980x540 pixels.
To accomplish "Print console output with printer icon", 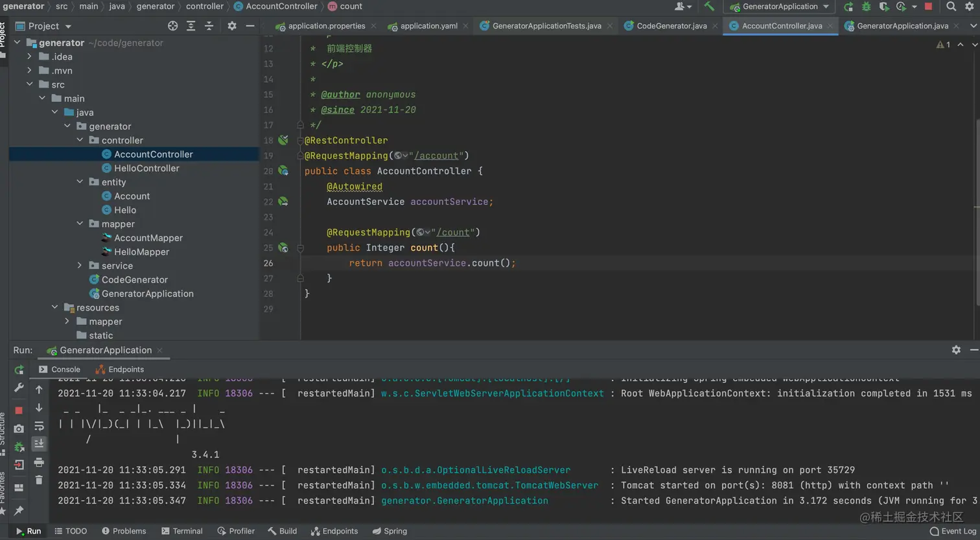I will click(x=39, y=462).
